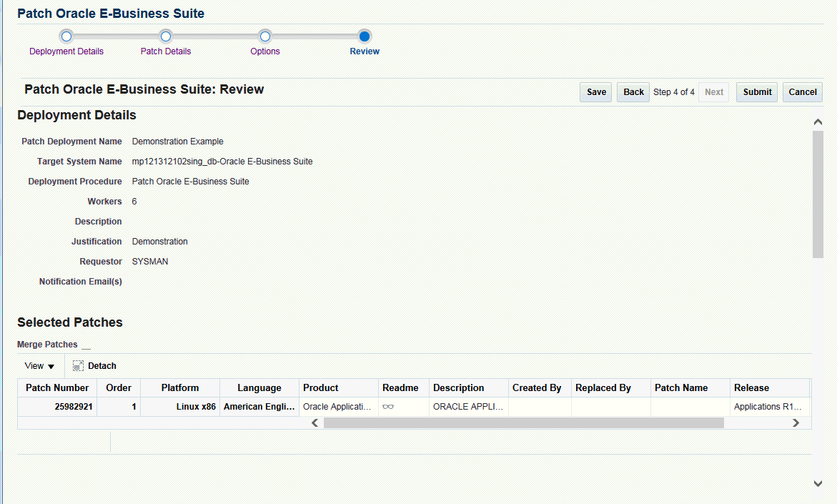Click the Merge Patches label
This screenshot has width=837, height=504.
coord(47,345)
